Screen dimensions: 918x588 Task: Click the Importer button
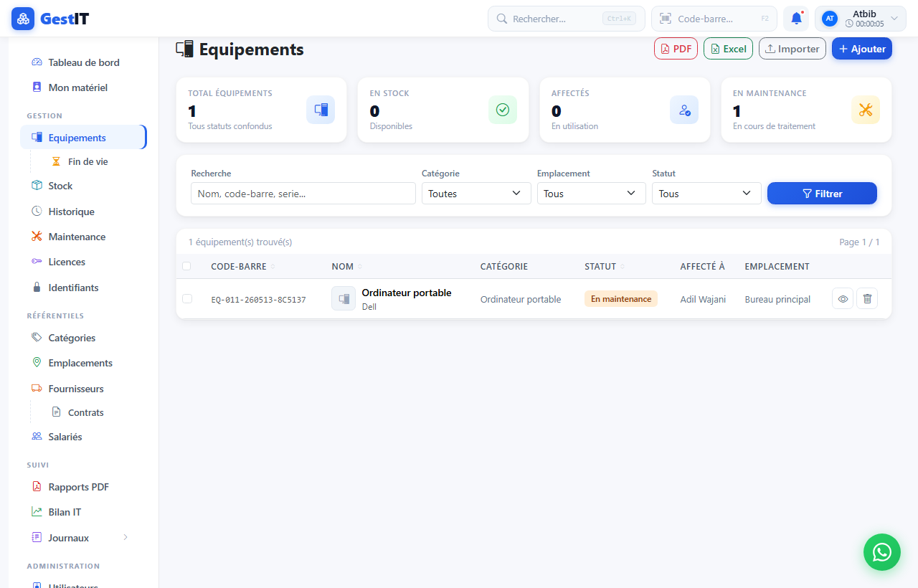(x=792, y=49)
